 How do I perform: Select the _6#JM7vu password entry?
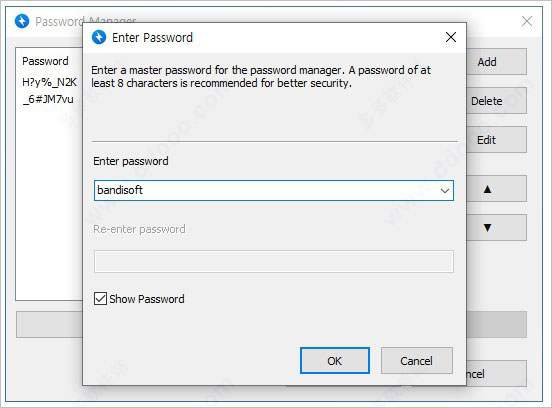(x=48, y=99)
